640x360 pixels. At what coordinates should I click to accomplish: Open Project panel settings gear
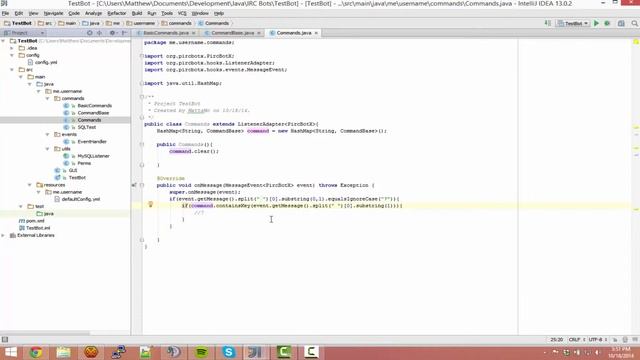pyautogui.click(x=113, y=33)
